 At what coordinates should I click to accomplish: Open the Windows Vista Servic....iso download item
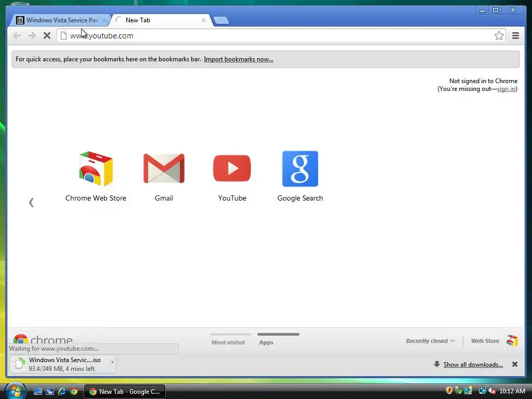59,364
